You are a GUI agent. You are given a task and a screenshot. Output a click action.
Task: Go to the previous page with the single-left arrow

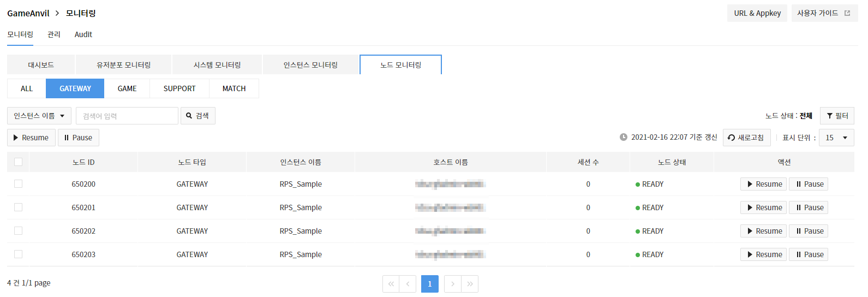point(408,284)
